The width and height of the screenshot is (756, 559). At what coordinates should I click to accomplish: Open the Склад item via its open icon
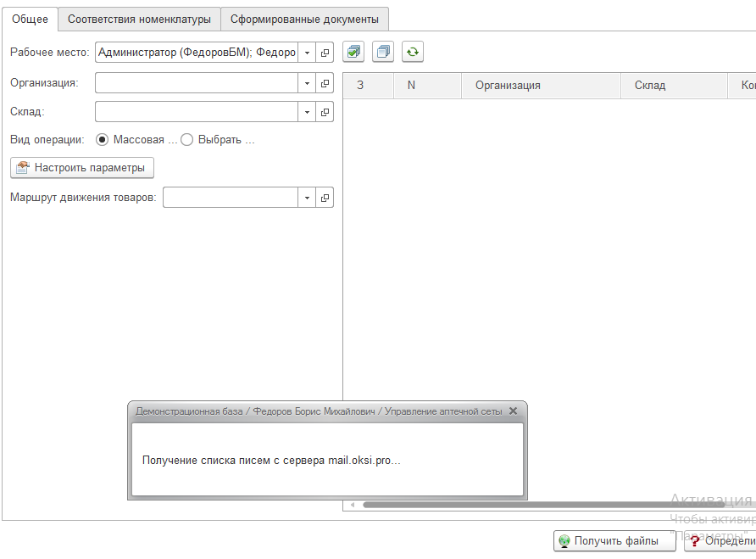click(325, 112)
